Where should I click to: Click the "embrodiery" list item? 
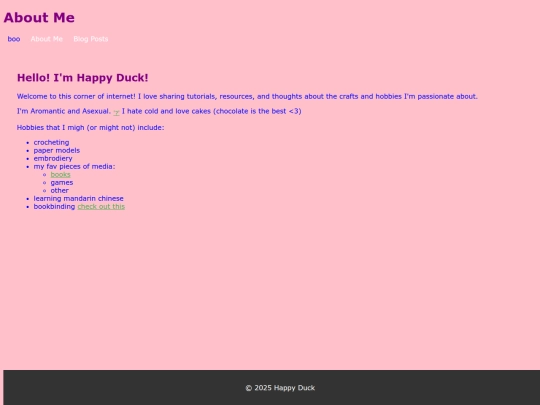click(x=53, y=158)
